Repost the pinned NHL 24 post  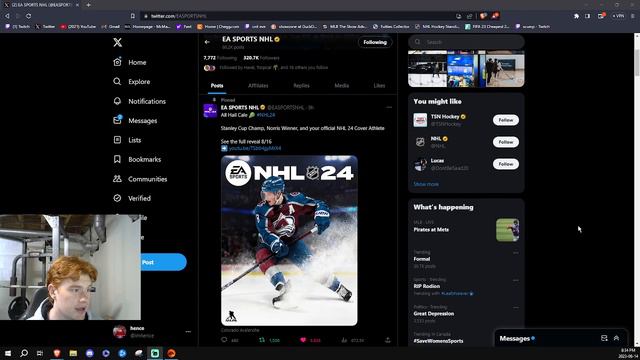point(262,340)
